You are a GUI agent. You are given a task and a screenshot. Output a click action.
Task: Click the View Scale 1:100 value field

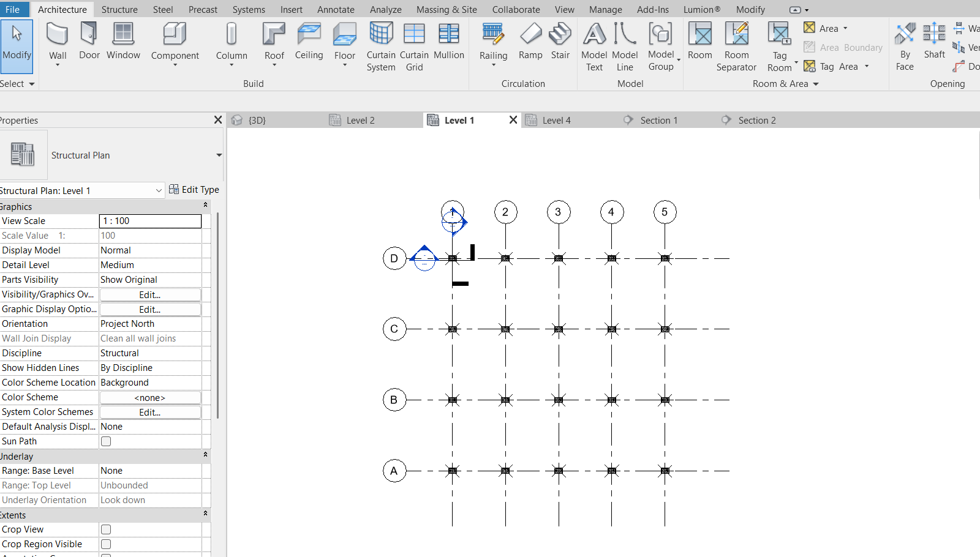[x=149, y=221]
